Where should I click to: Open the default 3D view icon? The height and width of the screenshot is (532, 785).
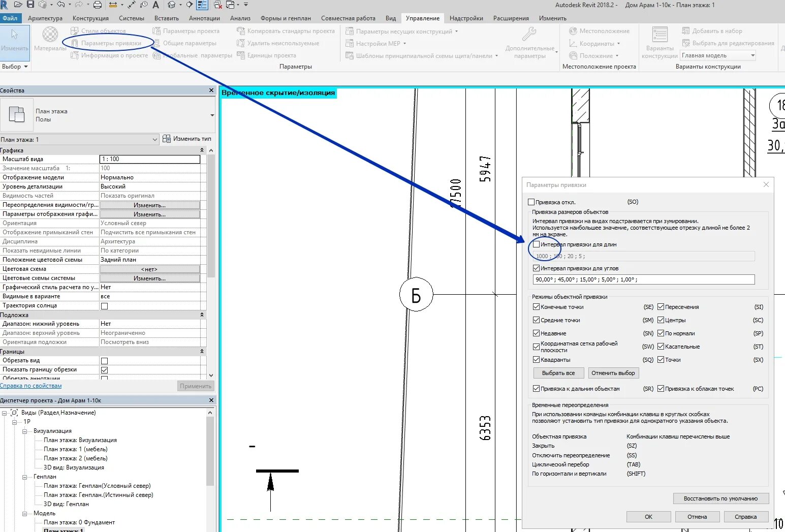(x=171, y=5)
